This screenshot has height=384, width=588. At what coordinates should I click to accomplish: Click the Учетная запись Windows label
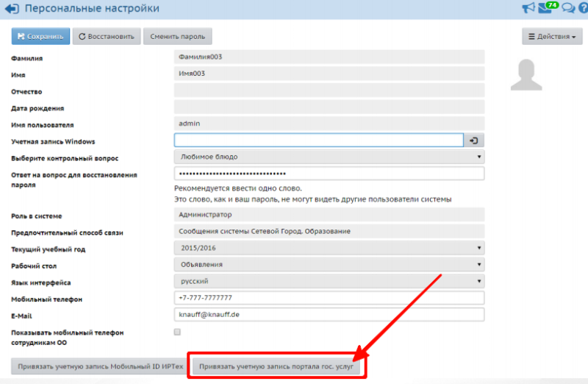(53, 141)
